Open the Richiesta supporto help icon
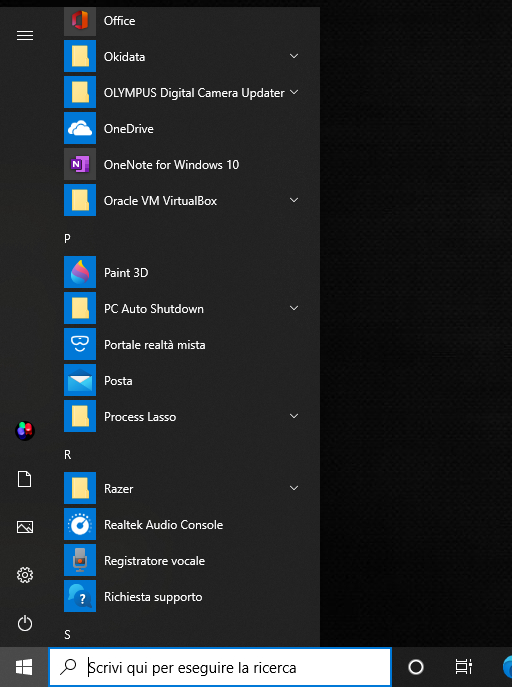This screenshot has width=512, height=687. click(x=80, y=596)
